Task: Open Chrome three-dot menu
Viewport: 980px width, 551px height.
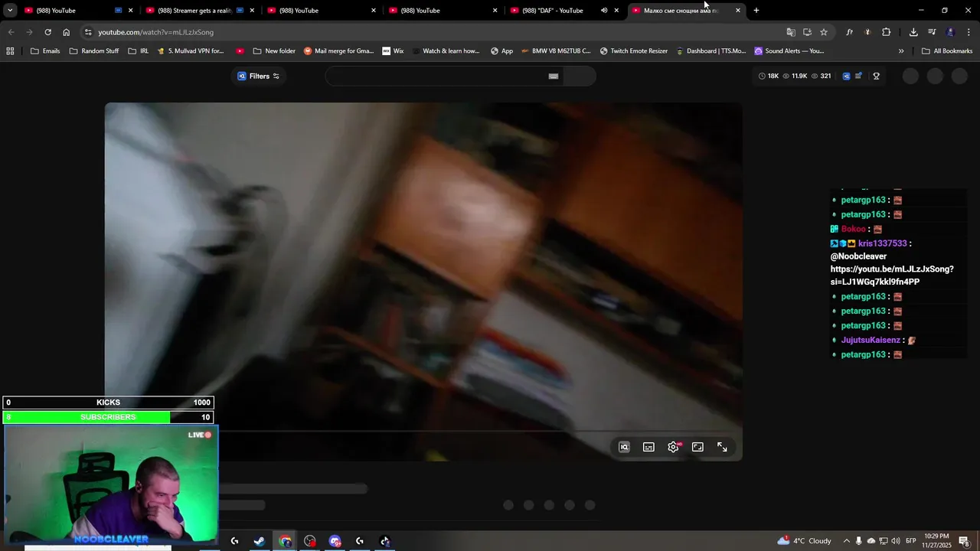Action: pos(969,32)
